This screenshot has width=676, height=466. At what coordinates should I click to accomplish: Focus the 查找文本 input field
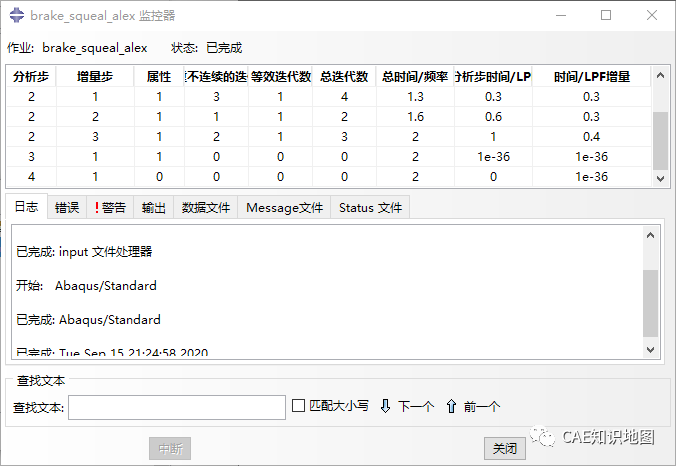(177, 407)
